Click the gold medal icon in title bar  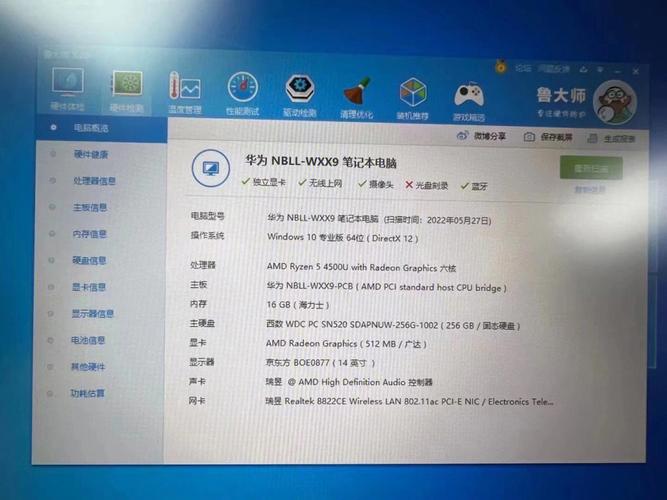[501, 66]
